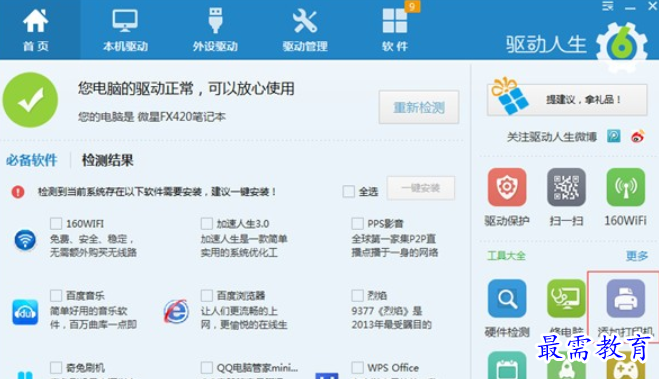Switch to the 检测结果 tab
The height and width of the screenshot is (379, 659).
click(108, 160)
